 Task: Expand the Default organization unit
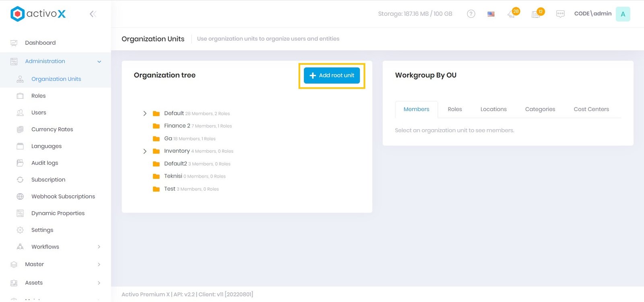145,114
